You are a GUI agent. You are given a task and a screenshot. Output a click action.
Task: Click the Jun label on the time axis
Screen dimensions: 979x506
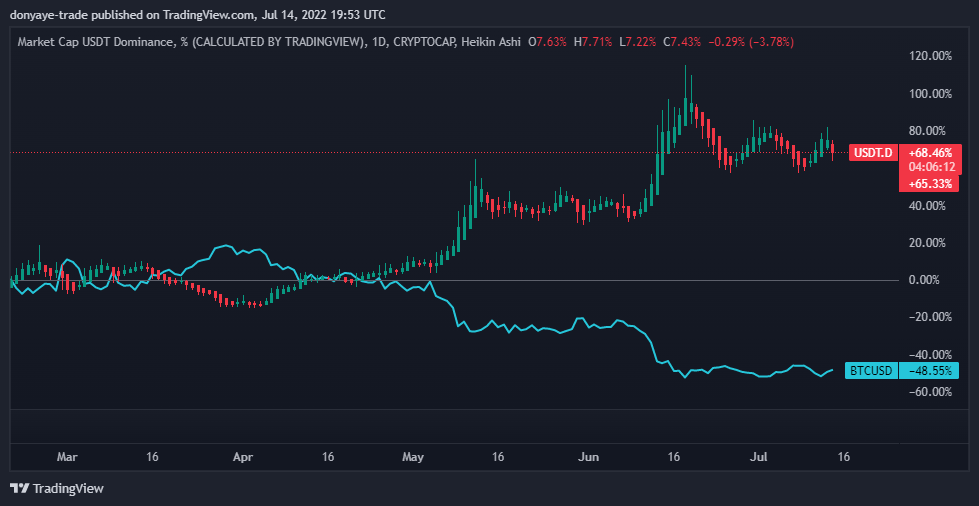(x=589, y=456)
